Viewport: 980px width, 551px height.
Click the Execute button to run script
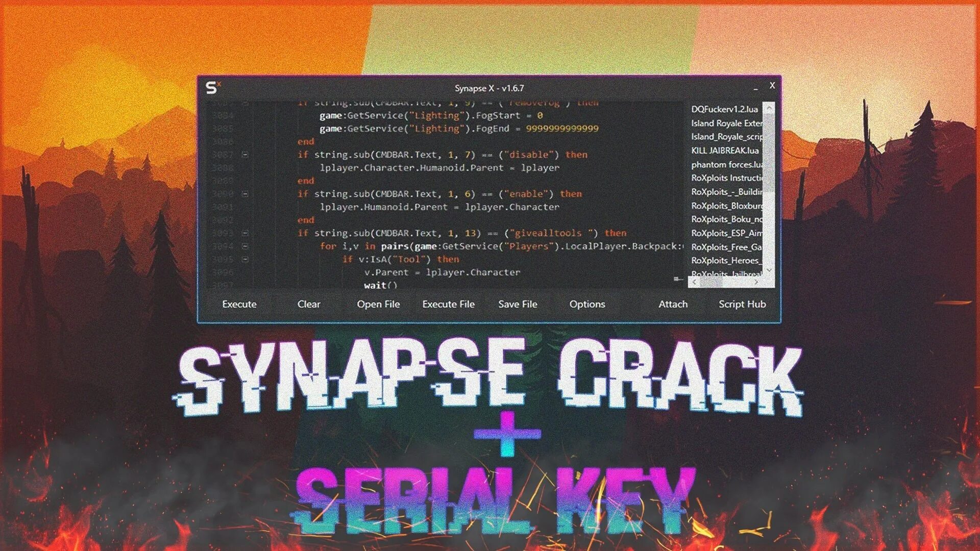pos(239,304)
